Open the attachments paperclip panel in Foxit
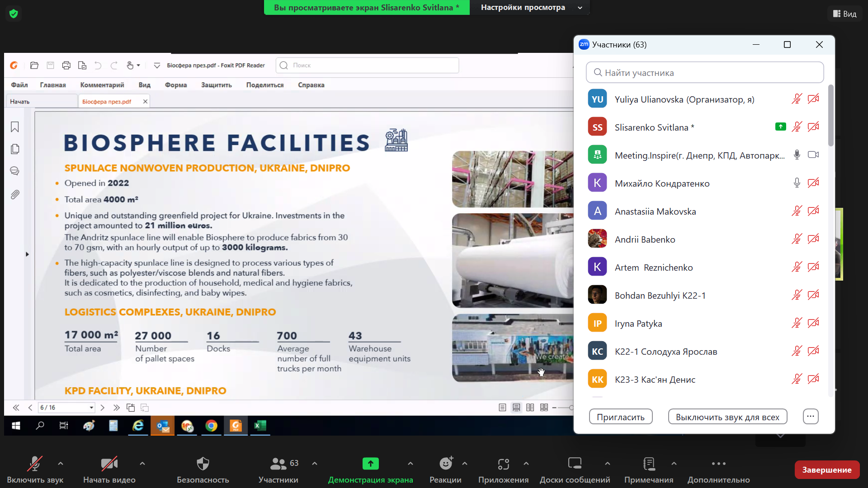Screen dimensions: 868x488 click(15, 194)
